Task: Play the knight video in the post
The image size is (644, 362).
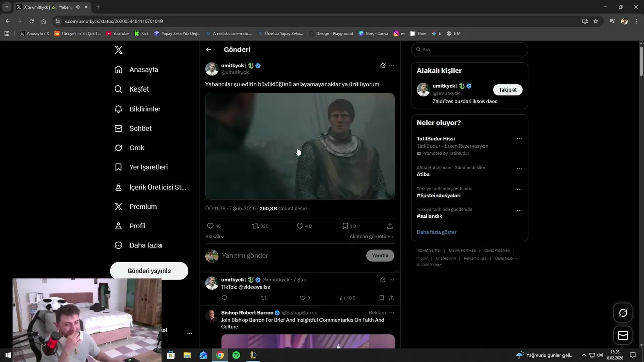Action: 300,146
